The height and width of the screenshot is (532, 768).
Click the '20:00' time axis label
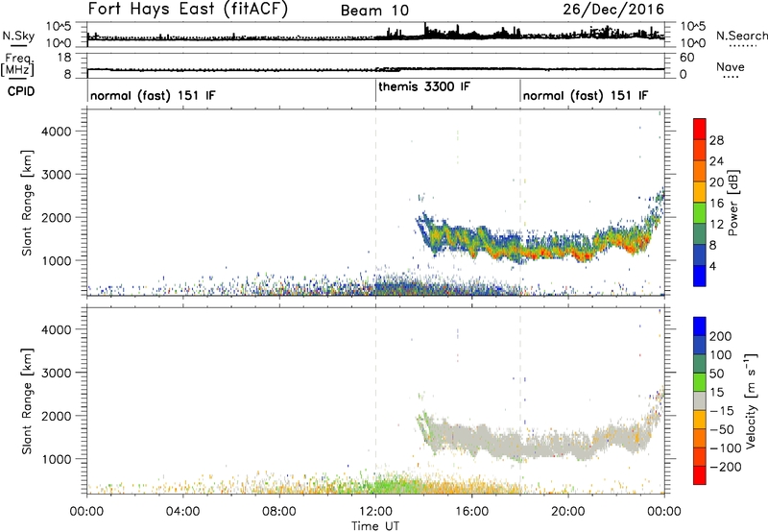(568, 512)
